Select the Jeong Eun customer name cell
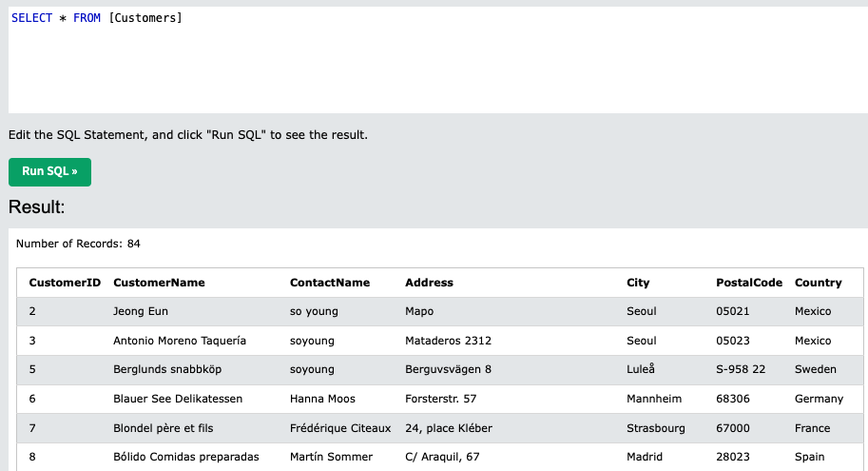868x471 pixels. [141, 311]
